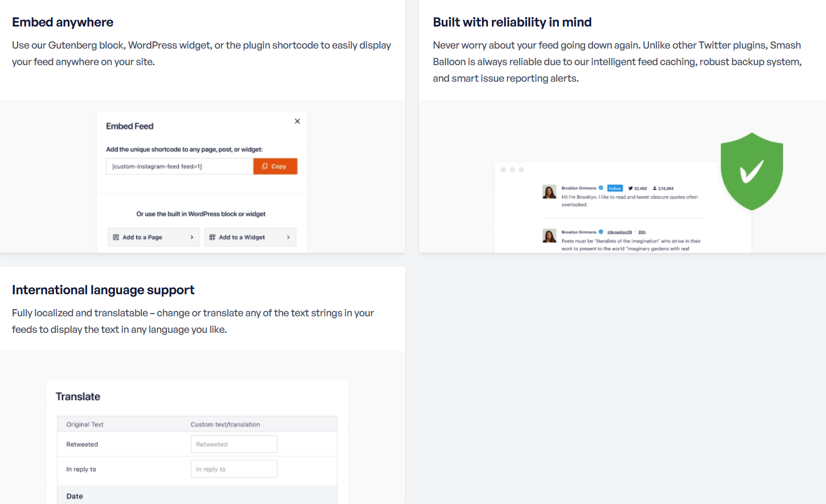Viewport: 826px width, 504px height.
Task: Click the Twitter bird icon beside 32,492
Action: [631, 188]
